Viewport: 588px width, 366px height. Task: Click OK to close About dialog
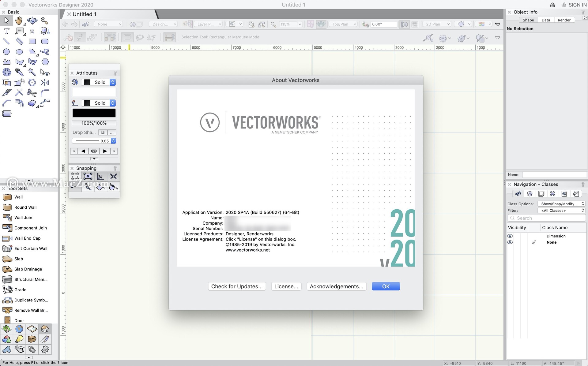pos(386,286)
